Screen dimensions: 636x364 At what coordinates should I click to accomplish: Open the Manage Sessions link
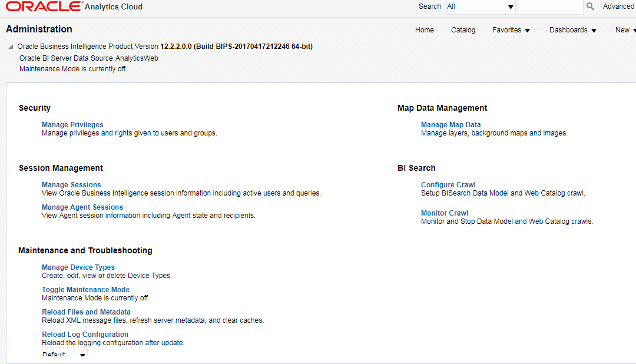tap(71, 185)
